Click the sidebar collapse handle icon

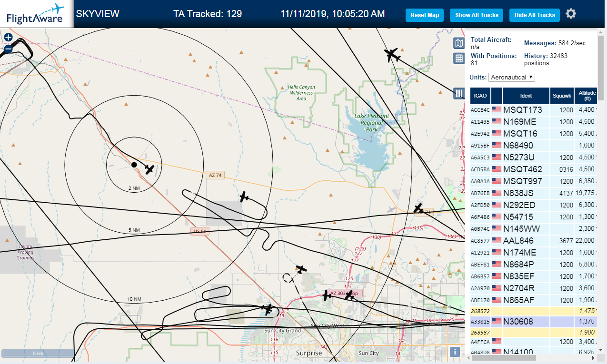coord(459,93)
